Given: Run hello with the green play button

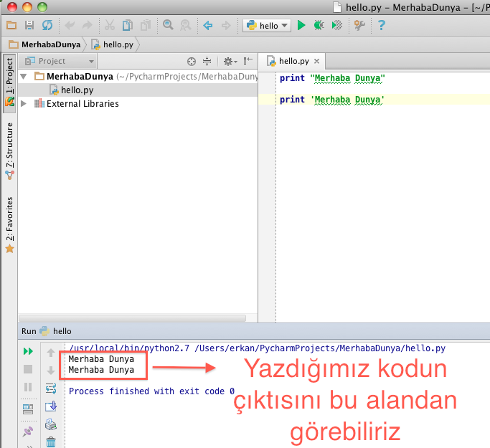Looking at the screenshot, I should [x=301, y=25].
